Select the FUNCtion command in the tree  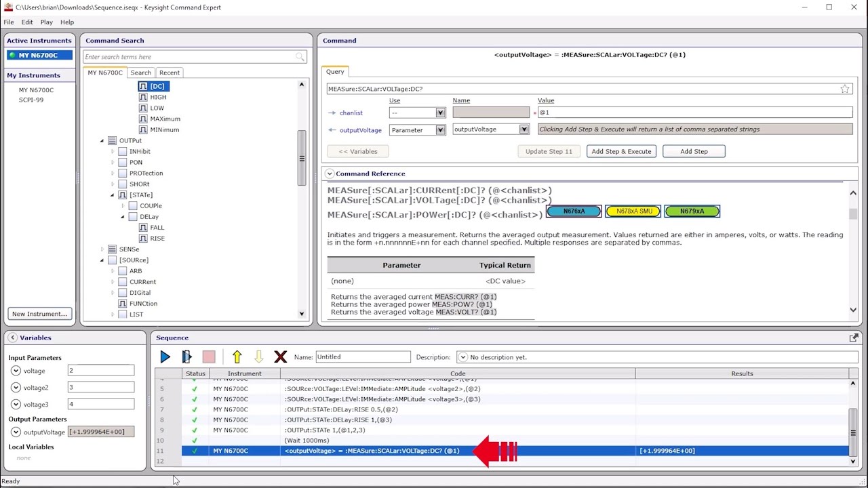(x=138, y=303)
